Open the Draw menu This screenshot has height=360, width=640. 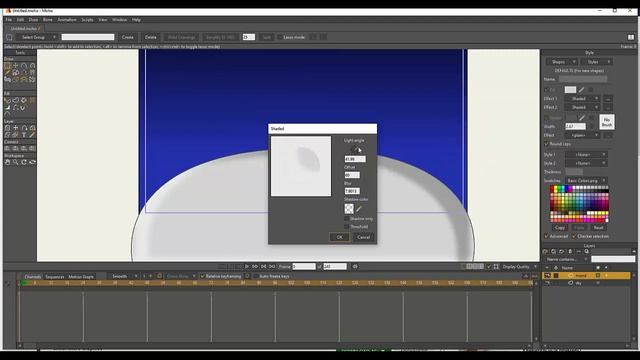(x=33, y=20)
